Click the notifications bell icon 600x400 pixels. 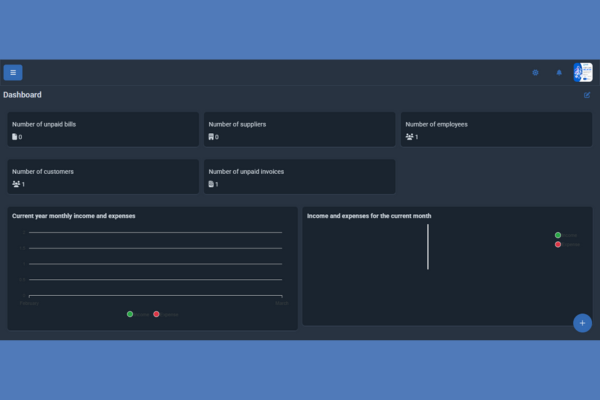point(559,72)
